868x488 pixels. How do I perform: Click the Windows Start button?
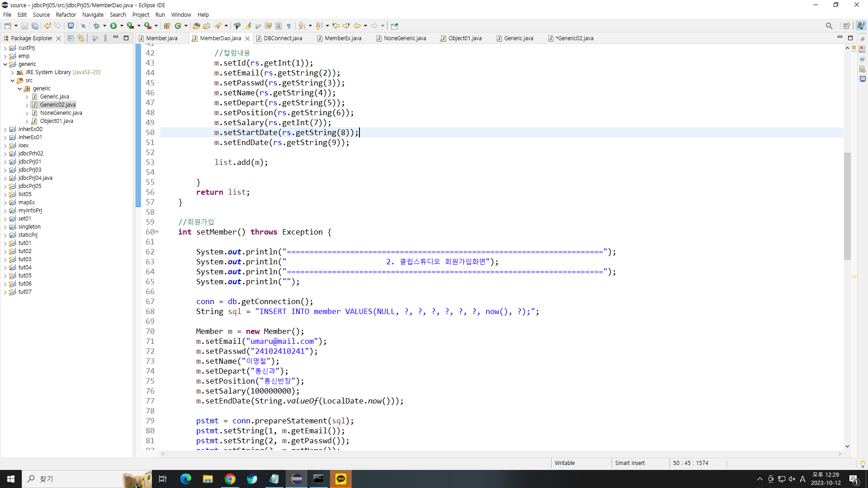pyautogui.click(x=11, y=479)
